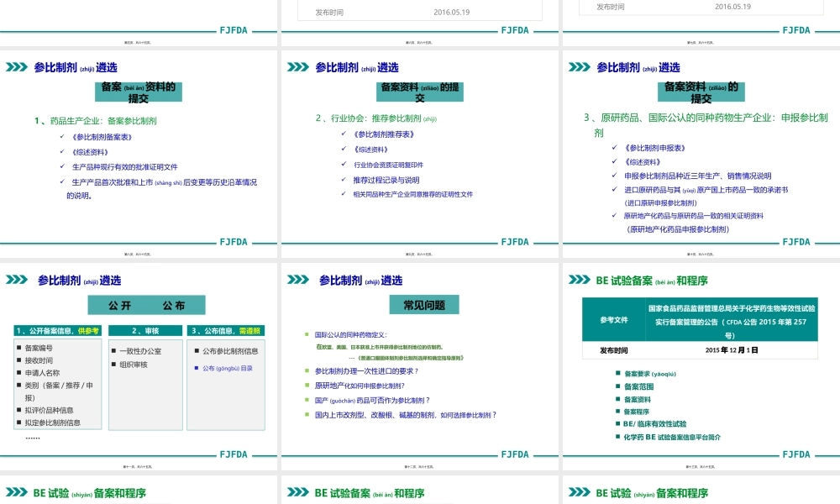The image size is (840, 504).
Task: Click the triple-chevron icon beside 参比制剂遴选 title
Action: 15,68
